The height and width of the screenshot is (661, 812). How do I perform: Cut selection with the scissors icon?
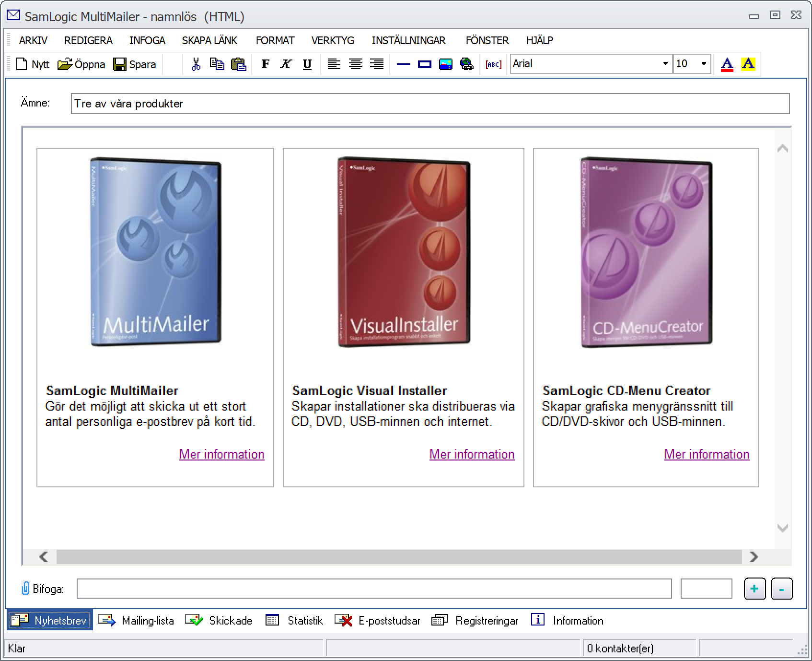tap(196, 64)
